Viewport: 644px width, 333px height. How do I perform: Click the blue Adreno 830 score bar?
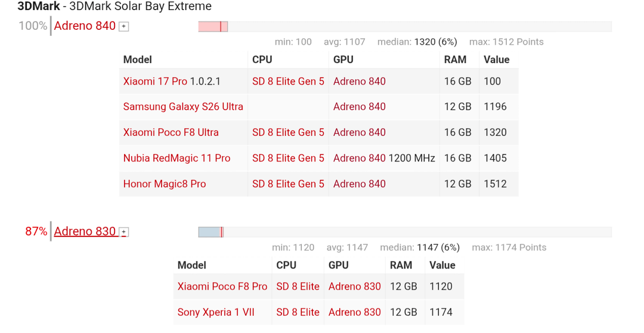210,232
